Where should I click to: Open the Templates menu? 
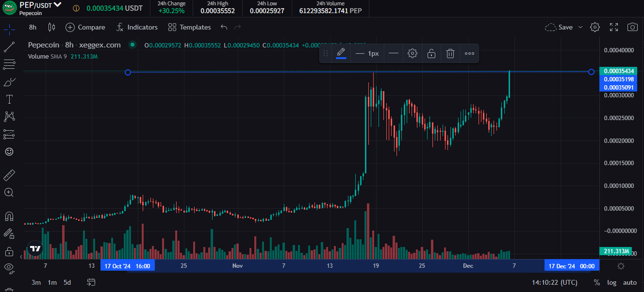(x=189, y=27)
